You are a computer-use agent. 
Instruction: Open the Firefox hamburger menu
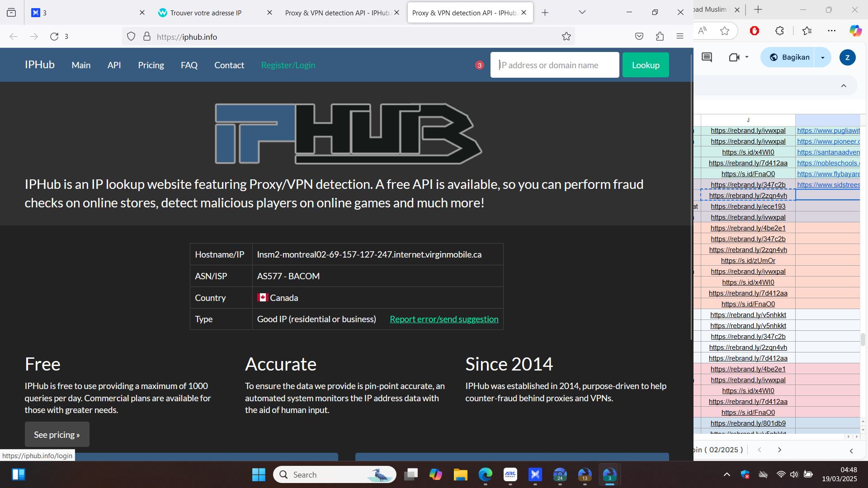click(x=680, y=37)
